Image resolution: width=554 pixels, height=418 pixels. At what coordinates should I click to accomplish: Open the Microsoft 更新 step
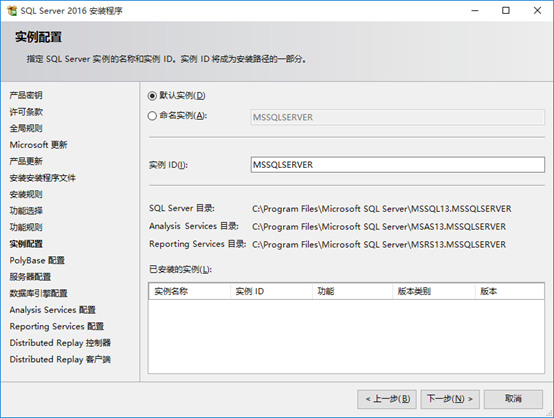(x=39, y=145)
